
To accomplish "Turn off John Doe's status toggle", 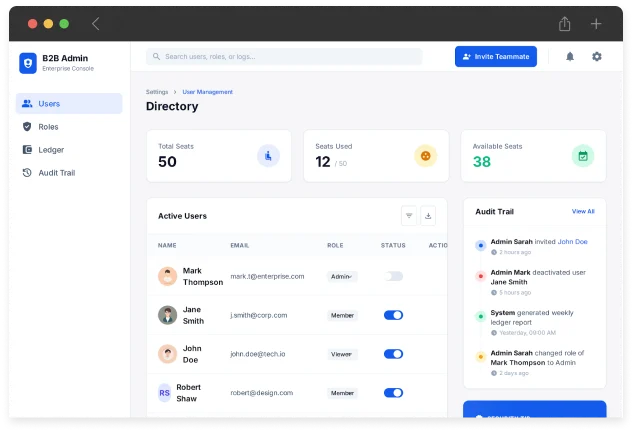I will click(394, 354).
